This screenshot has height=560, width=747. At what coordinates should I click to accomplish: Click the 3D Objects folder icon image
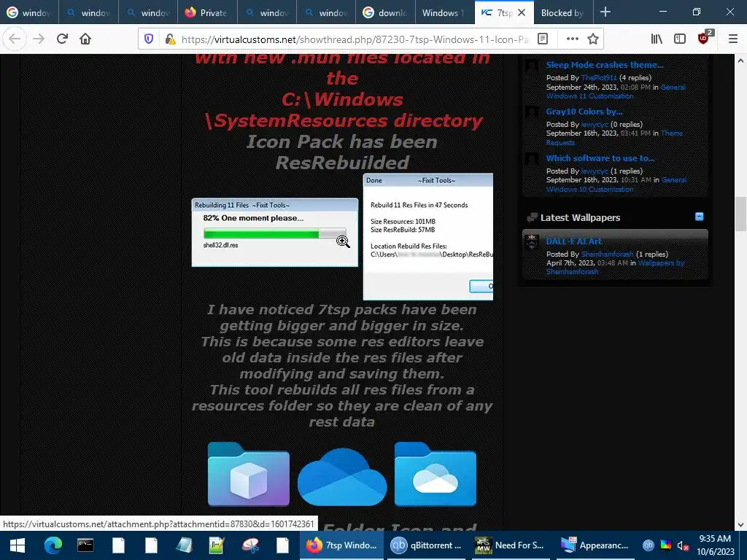coord(249,474)
